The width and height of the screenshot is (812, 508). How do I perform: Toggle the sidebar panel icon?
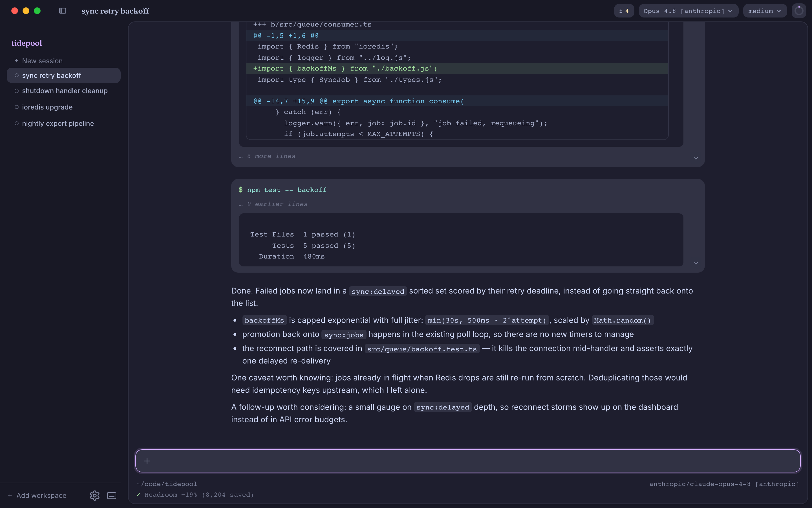coord(62,11)
